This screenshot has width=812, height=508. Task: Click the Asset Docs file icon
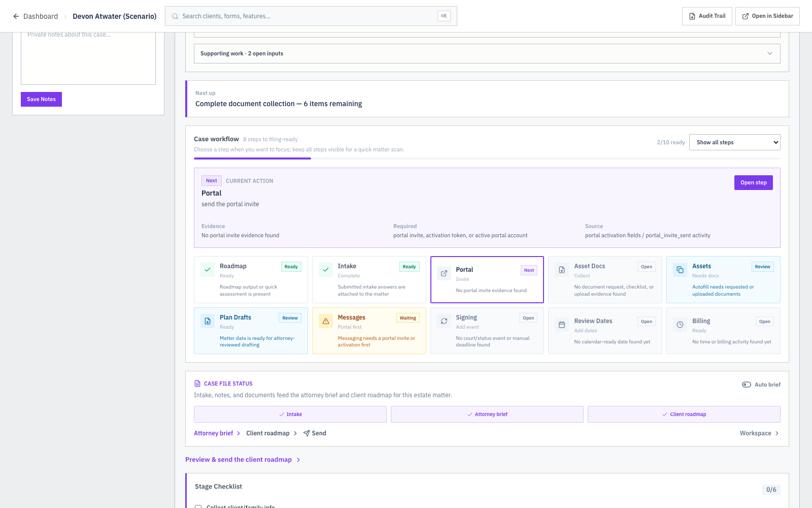(562, 270)
